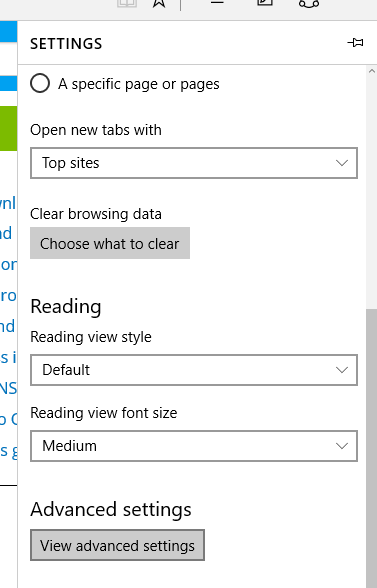Click the 'SETTINGS' pane title

66,44
